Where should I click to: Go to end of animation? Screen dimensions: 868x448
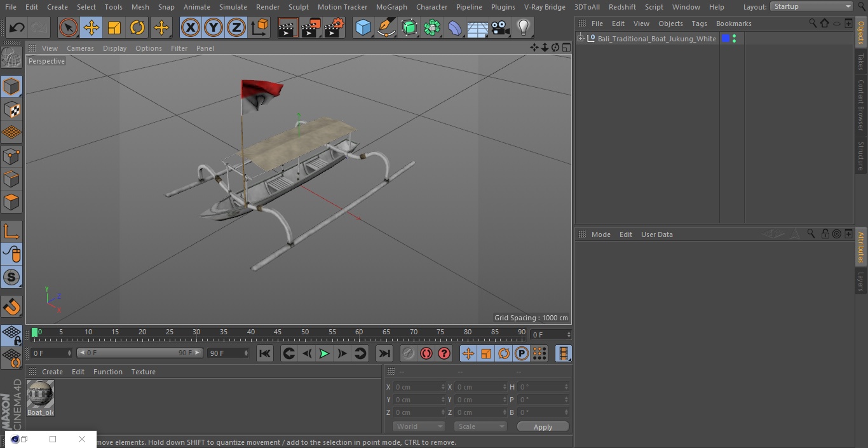(384, 353)
